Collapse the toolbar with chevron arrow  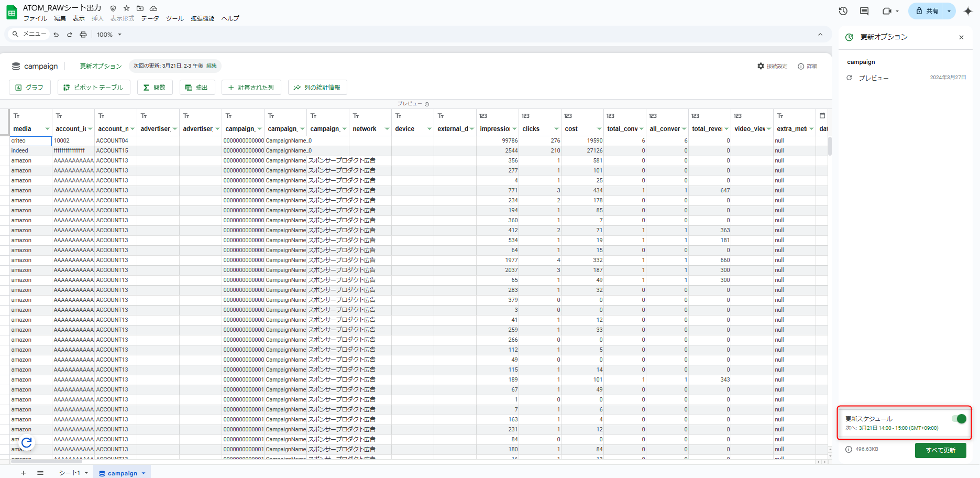(820, 35)
